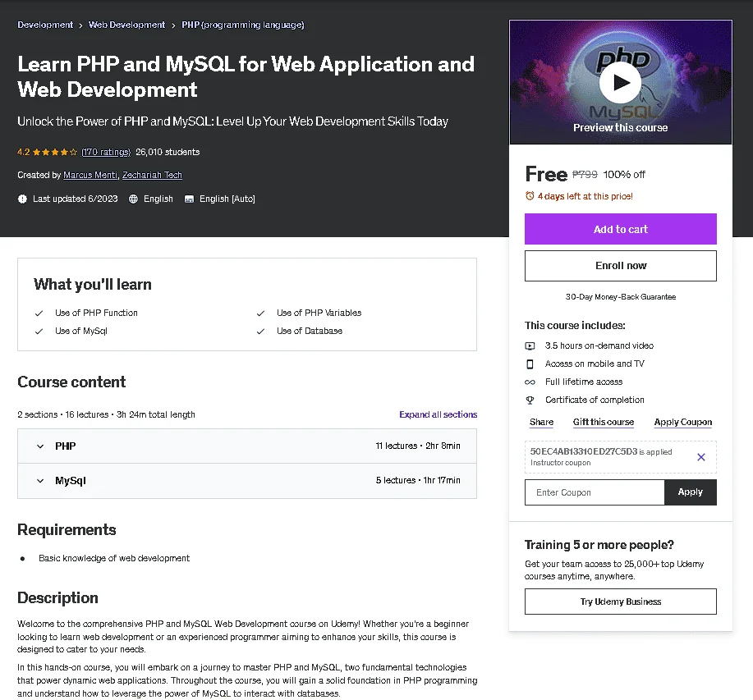Expand the MySql section chevron

40,481
